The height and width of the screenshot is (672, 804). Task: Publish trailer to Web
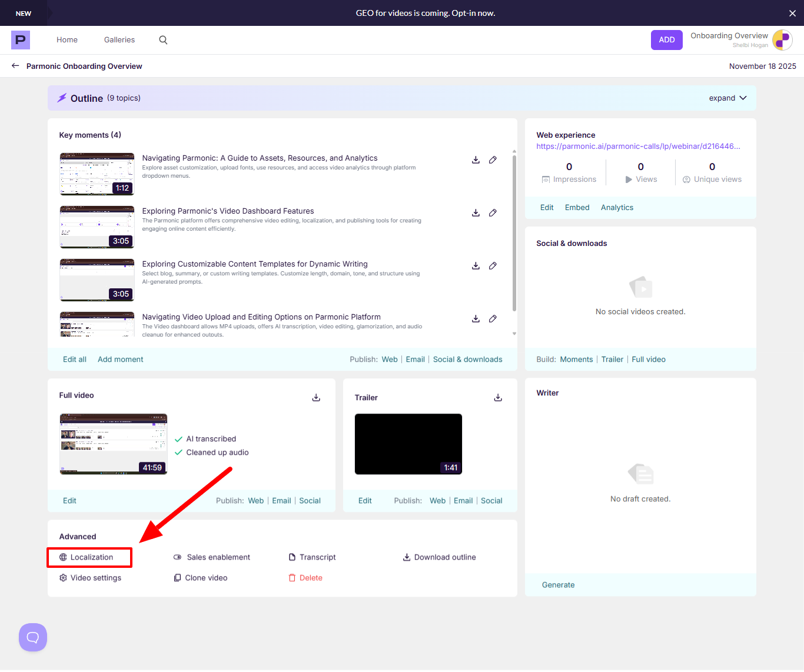[437, 501]
